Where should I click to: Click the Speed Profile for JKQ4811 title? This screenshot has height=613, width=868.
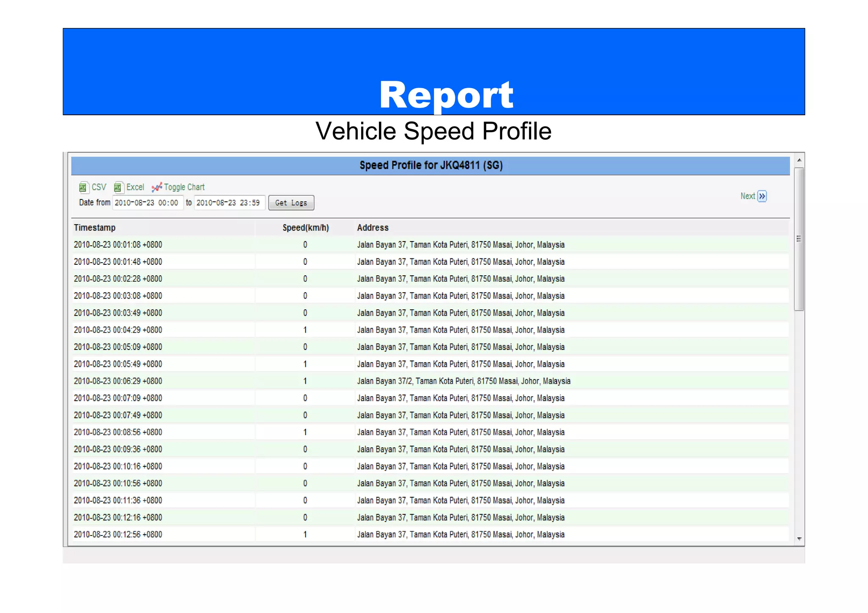(431, 165)
